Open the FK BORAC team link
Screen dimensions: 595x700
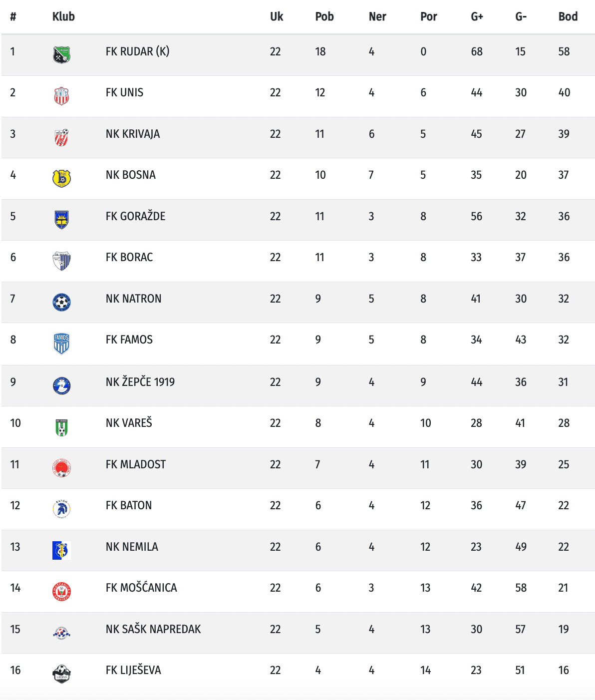pos(129,257)
